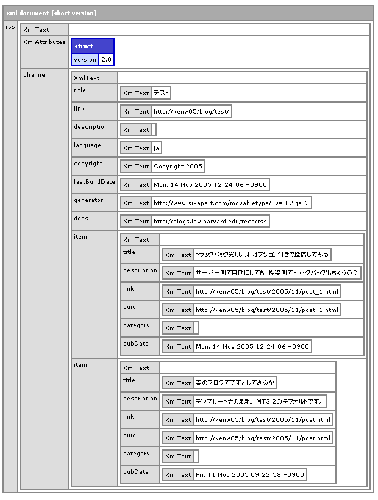Screen dimensions: 378x500
Task: Click the channel link URL value
Action: coord(191,112)
